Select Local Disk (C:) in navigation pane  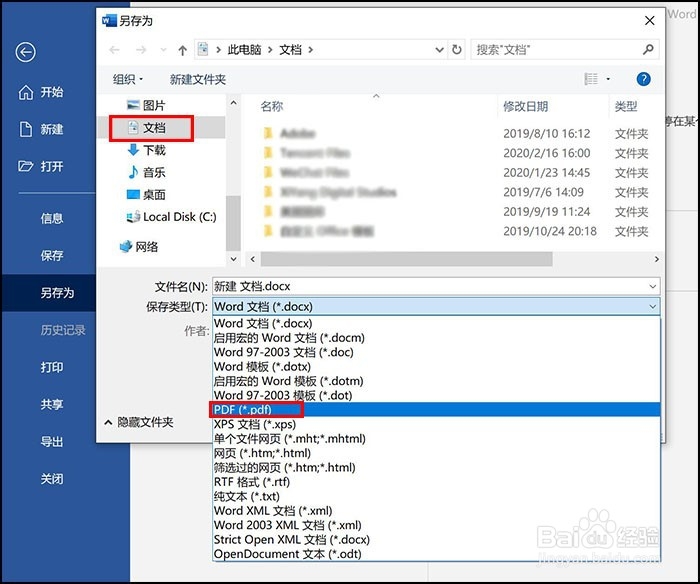point(171,217)
